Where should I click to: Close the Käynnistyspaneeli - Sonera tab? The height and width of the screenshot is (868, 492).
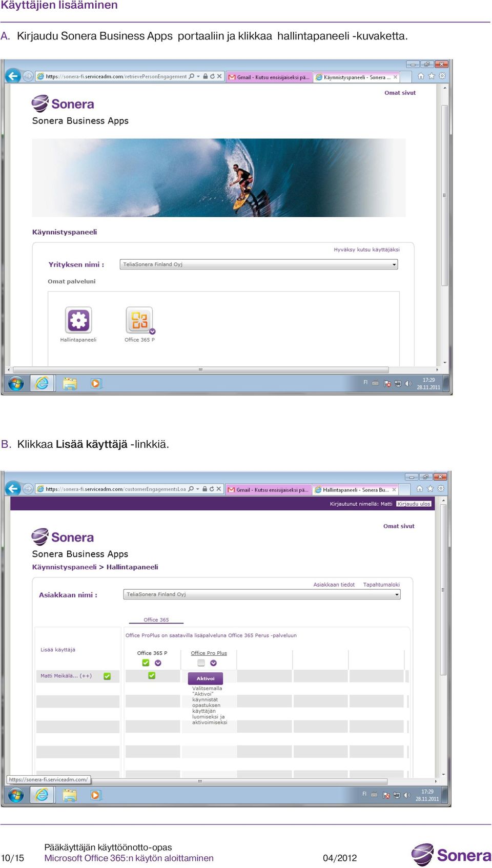(x=395, y=77)
